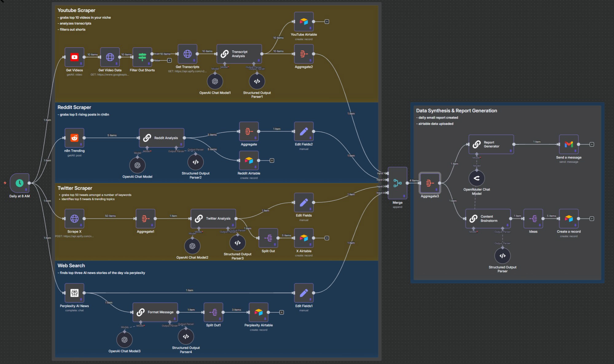Click the Daily at 8 AM schedule trigger node
Image resolution: width=614 pixels, height=364 pixels.
coord(19,183)
